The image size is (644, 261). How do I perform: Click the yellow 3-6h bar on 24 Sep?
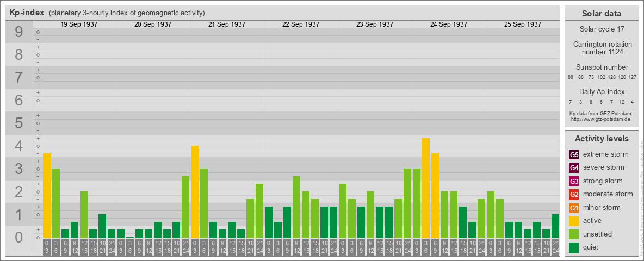point(425,188)
